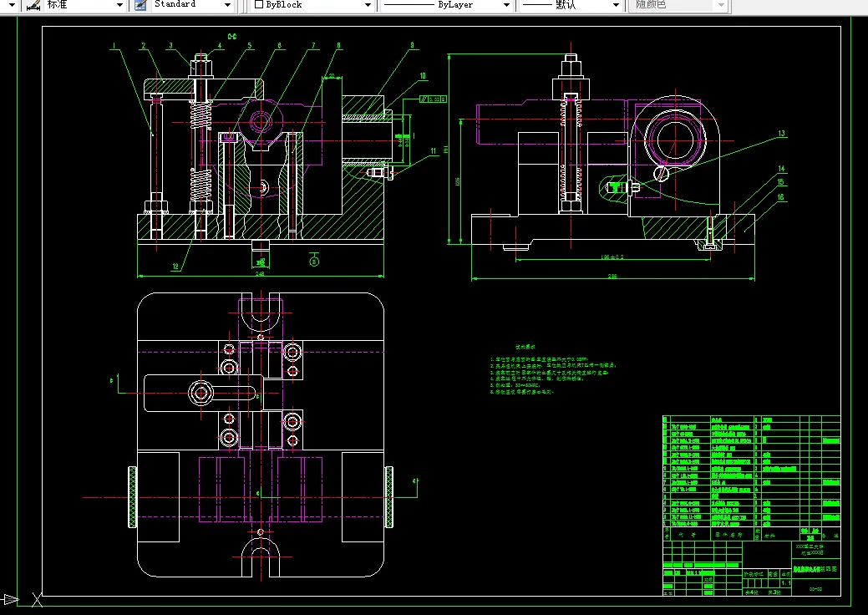This screenshot has width=868, height=615.
Task: Select part balloon number 9
Action: [412, 45]
